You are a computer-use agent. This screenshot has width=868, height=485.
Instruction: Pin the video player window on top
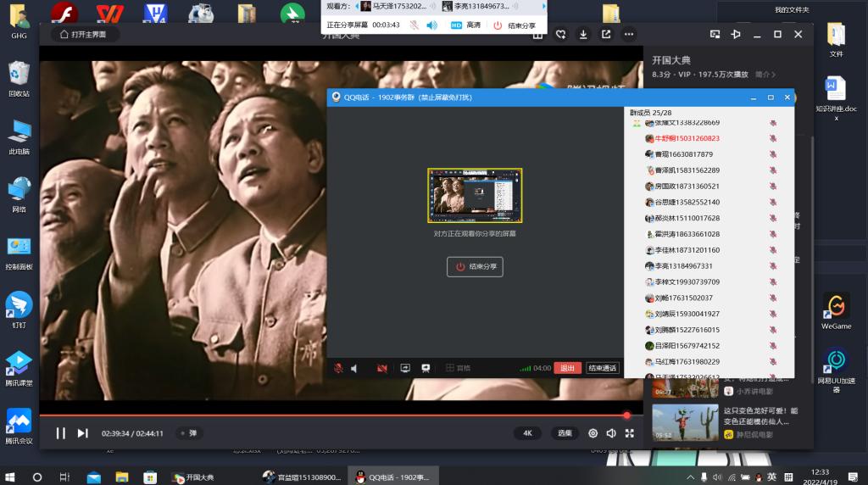click(736, 34)
